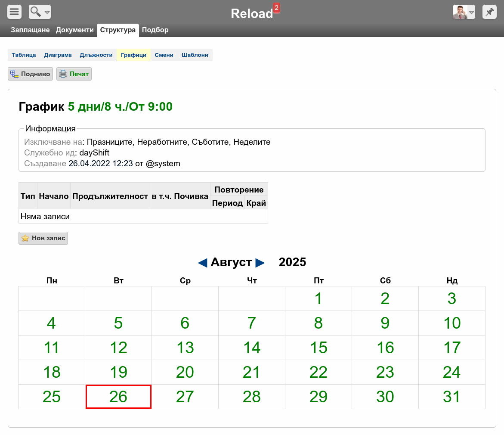The image size is (504, 435).
Task: Open the hamburger main menu
Action: click(x=15, y=12)
